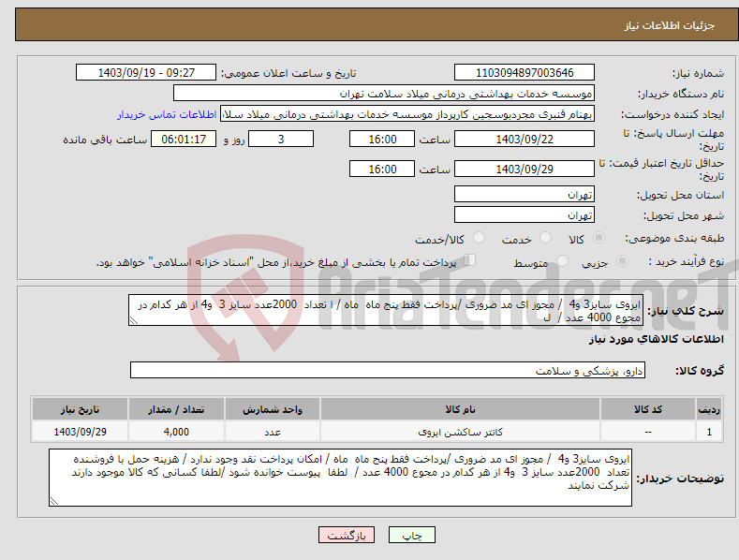
Task: Click the item name cell کاتتر ساکشن ایروی
Action: (x=461, y=432)
